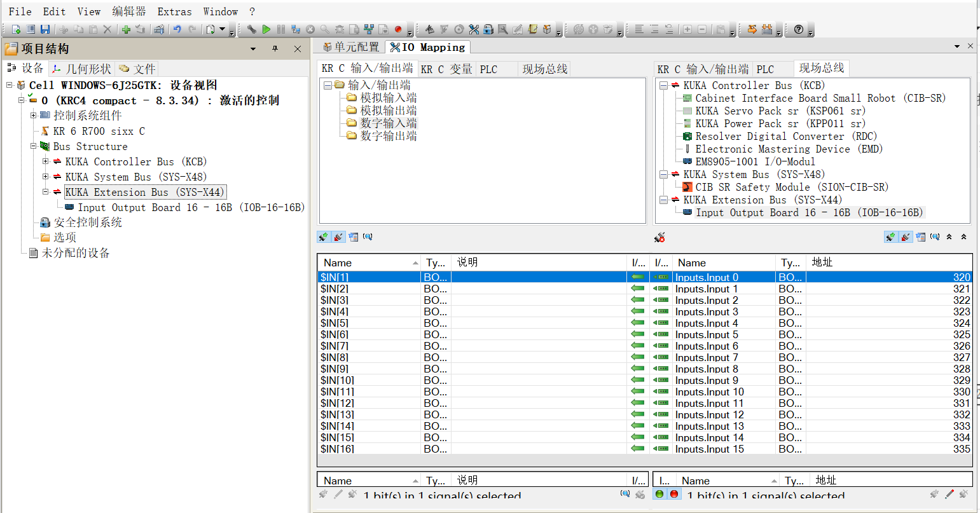Click the search icon above the $IN list

pos(368,237)
